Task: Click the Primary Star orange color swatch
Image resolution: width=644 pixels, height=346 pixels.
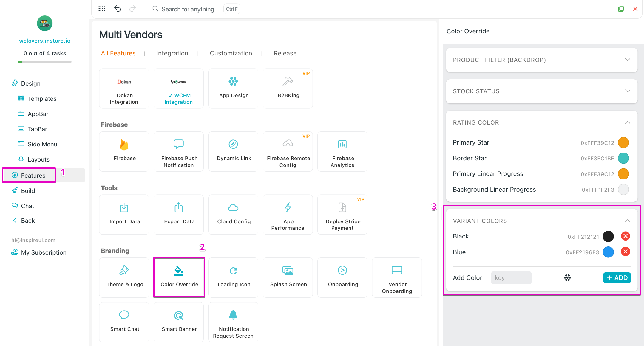Action: click(623, 142)
